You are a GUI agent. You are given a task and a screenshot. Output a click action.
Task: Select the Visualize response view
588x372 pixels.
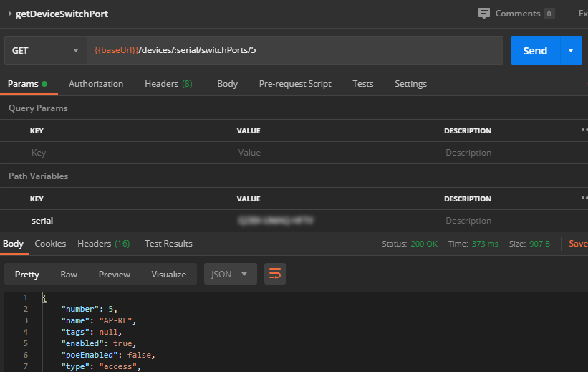168,275
